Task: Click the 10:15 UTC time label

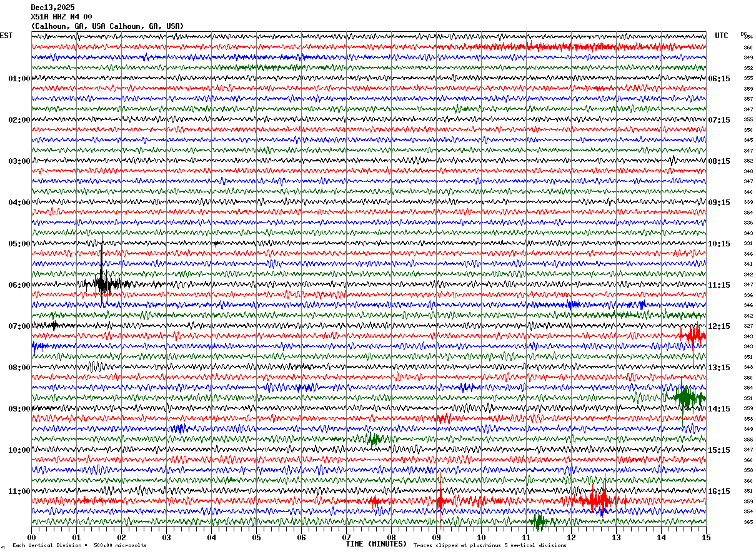Action: click(x=719, y=244)
